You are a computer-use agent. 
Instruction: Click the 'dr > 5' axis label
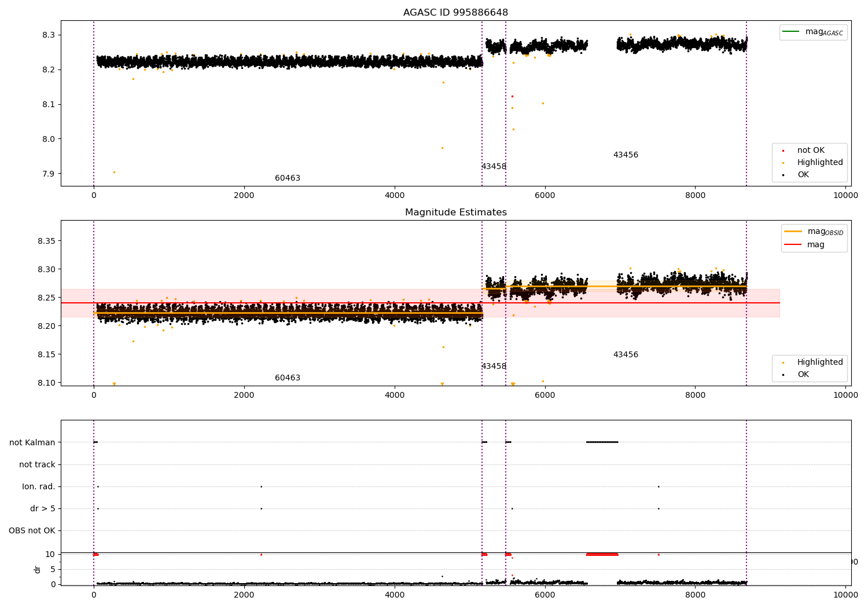[43, 508]
